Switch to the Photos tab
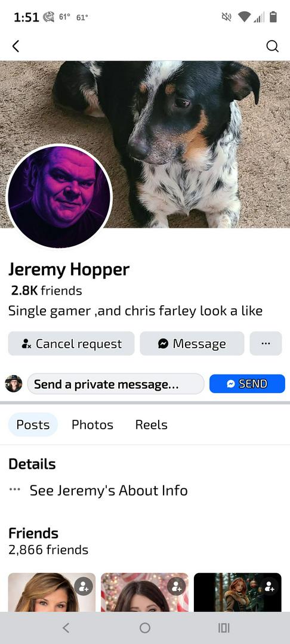The height and width of the screenshot is (644, 290). (92, 425)
